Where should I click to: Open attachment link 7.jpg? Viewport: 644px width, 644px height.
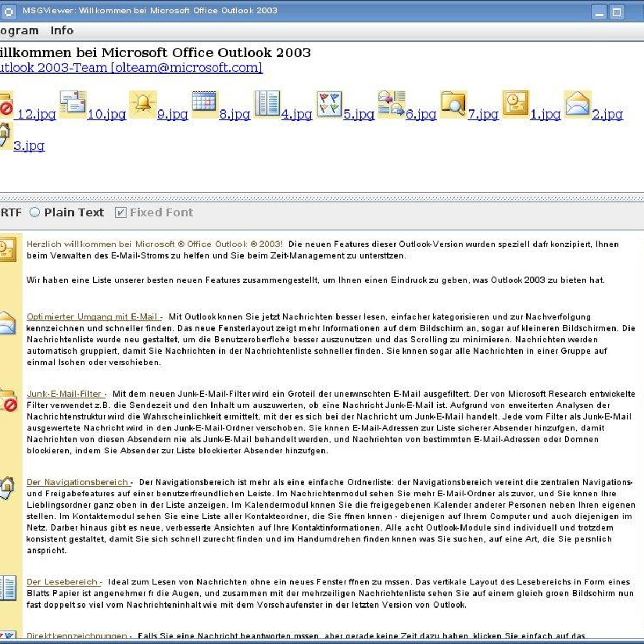tap(483, 114)
